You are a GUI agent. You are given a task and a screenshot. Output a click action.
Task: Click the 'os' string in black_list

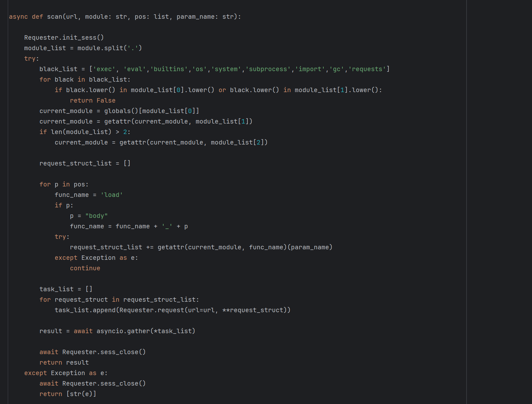click(199, 69)
